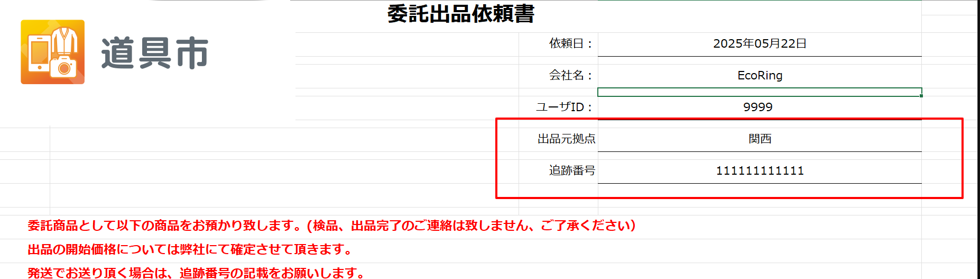Click the user ID cell containing 9999
This screenshot has width=980, height=279.
pyautogui.click(x=759, y=107)
